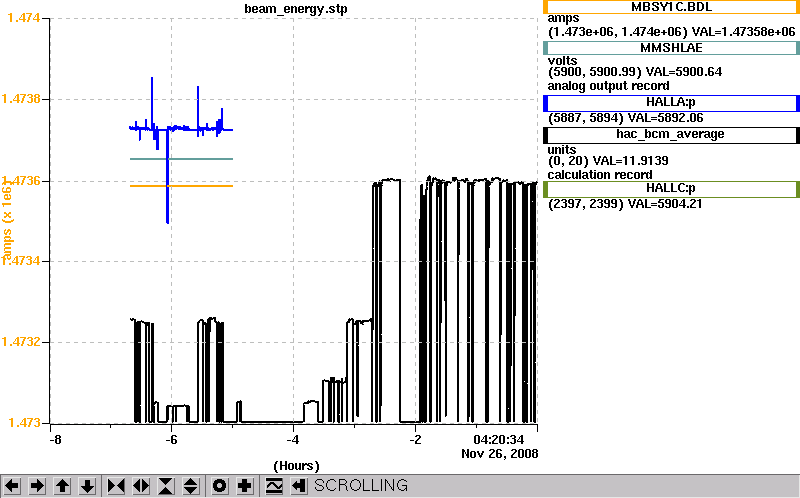Select the MBSY1C.BDL curve legend entry

coord(671,7)
